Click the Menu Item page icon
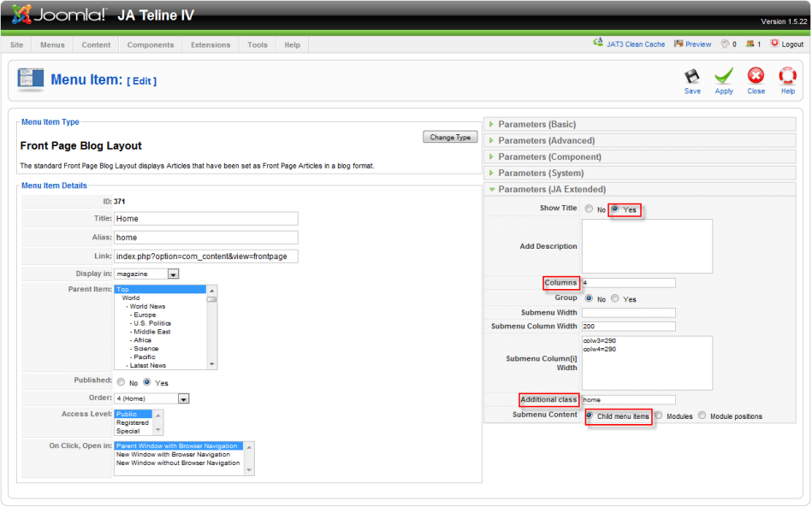The width and height of the screenshot is (812, 507). [31, 80]
